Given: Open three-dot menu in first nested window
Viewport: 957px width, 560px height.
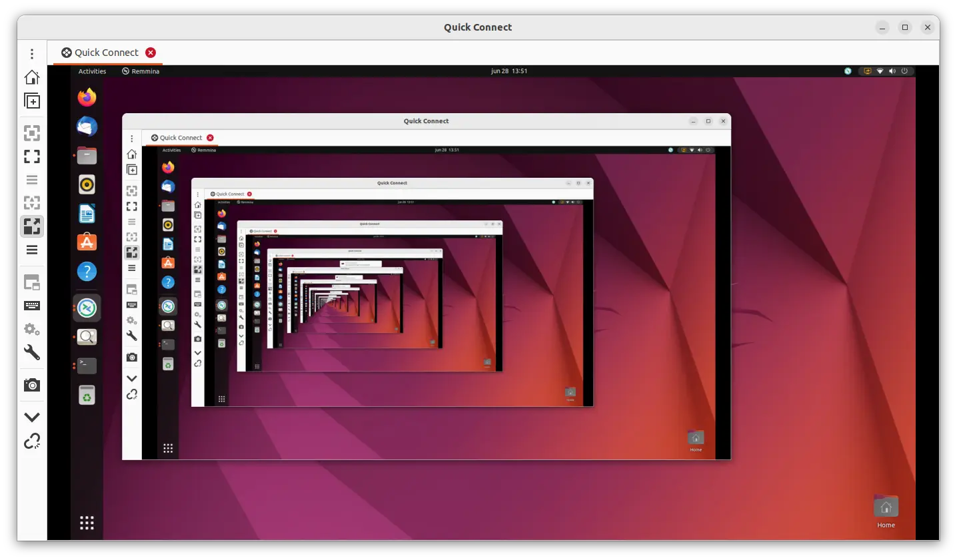Looking at the screenshot, I should coord(132,139).
